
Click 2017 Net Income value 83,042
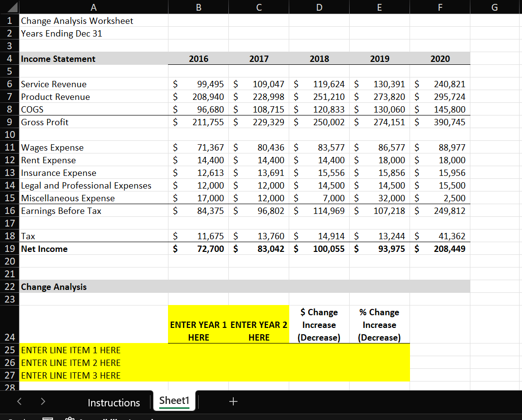259,248
